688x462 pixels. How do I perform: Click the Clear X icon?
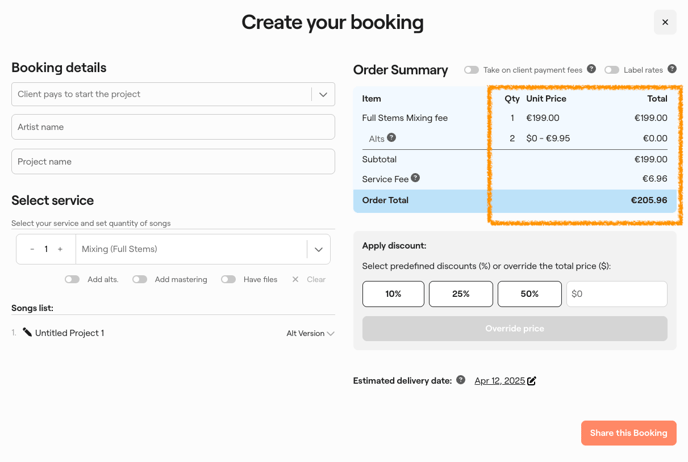[x=295, y=279]
